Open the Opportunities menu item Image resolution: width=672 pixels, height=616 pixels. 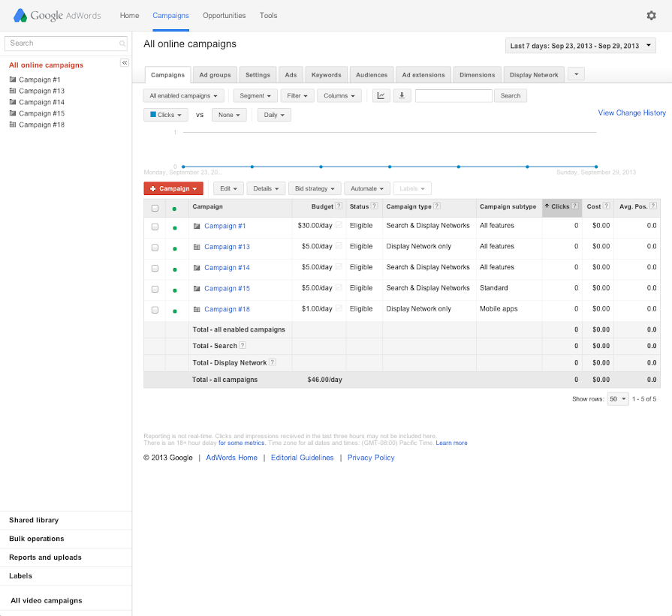point(224,16)
